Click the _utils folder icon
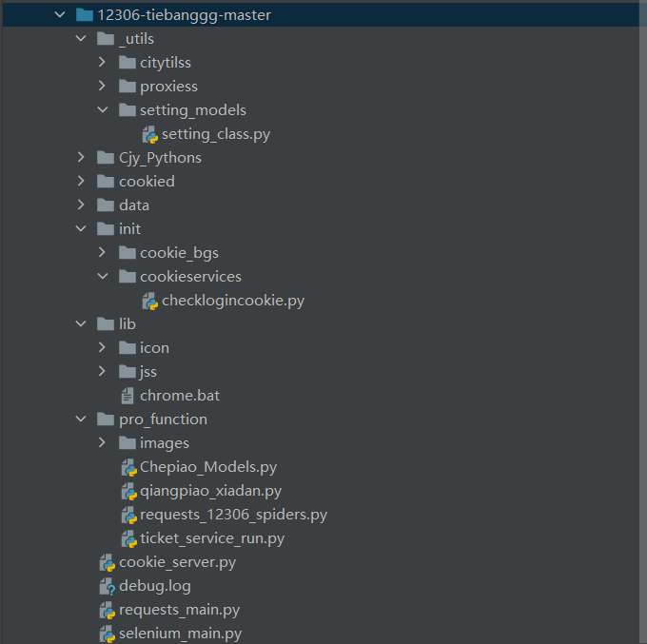 click(x=106, y=38)
